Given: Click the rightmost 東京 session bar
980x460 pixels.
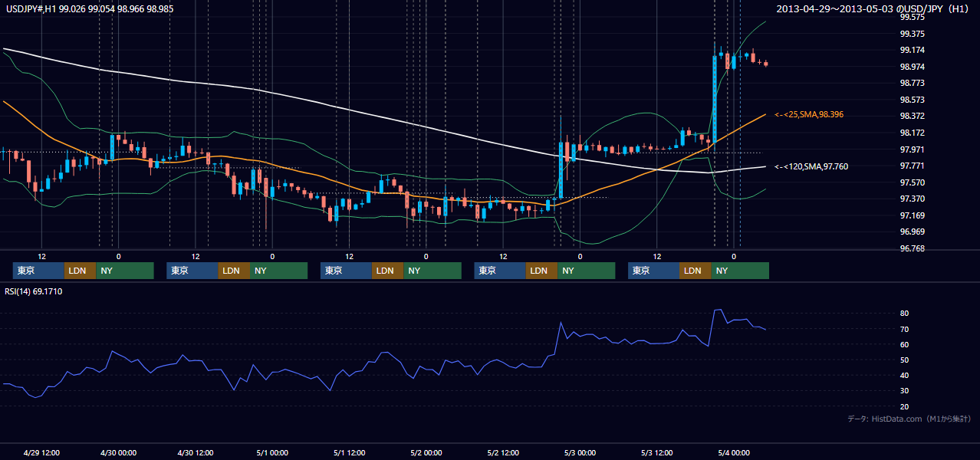Looking at the screenshot, I should click(653, 271).
